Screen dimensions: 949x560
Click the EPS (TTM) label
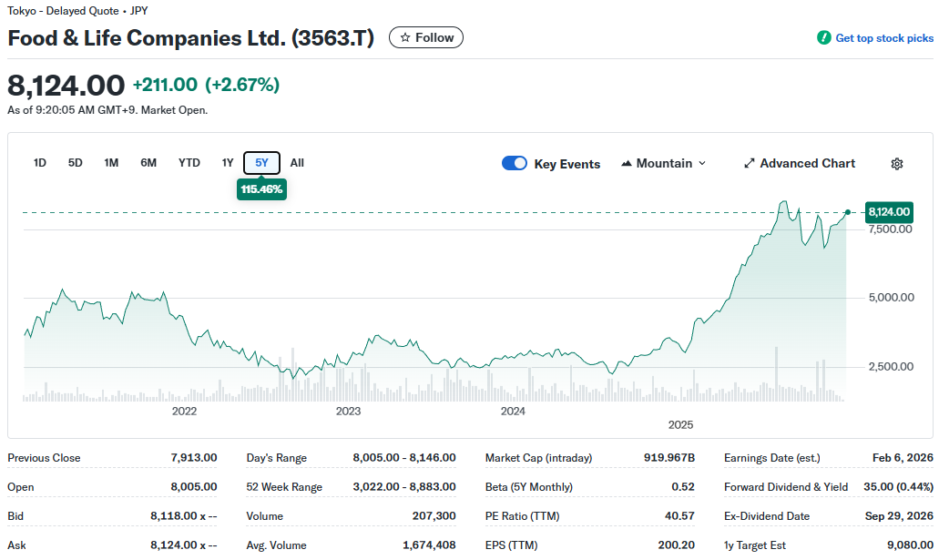coord(512,545)
